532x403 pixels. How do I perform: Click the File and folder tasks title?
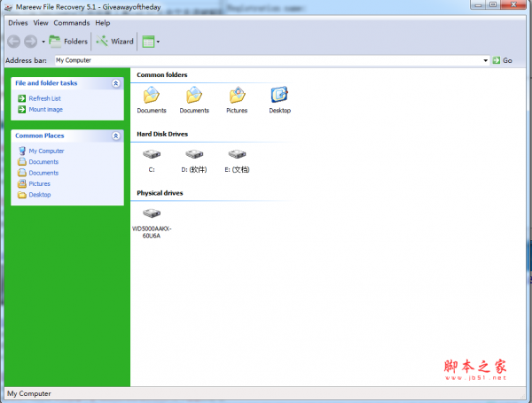(x=46, y=83)
